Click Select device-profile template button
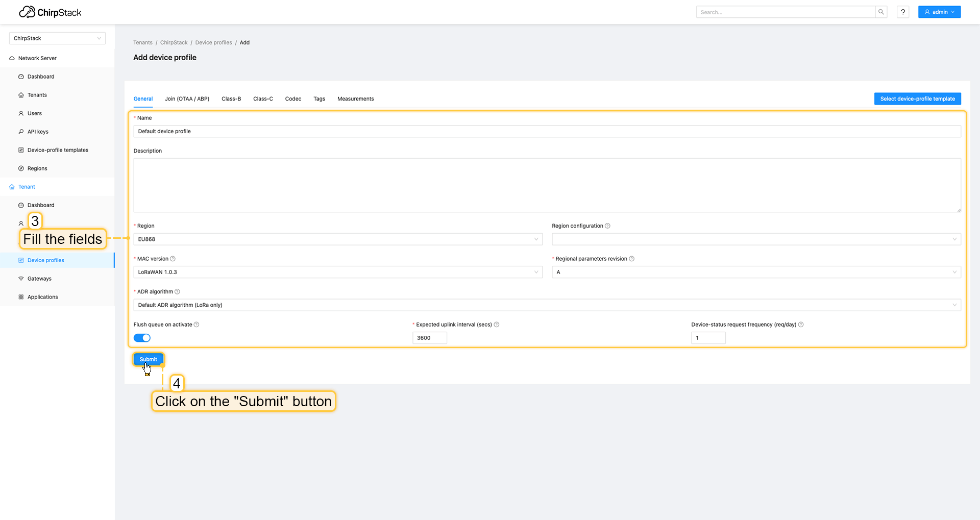 click(x=917, y=99)
